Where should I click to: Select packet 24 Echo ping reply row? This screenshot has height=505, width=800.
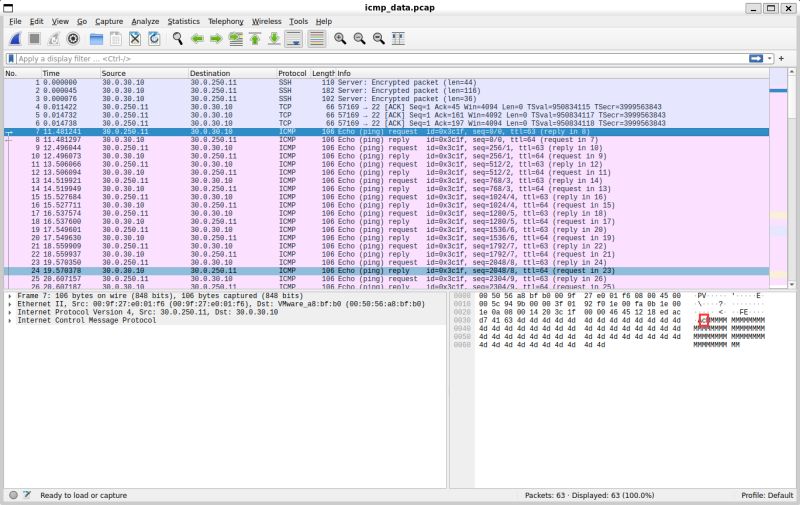[386, 271]
